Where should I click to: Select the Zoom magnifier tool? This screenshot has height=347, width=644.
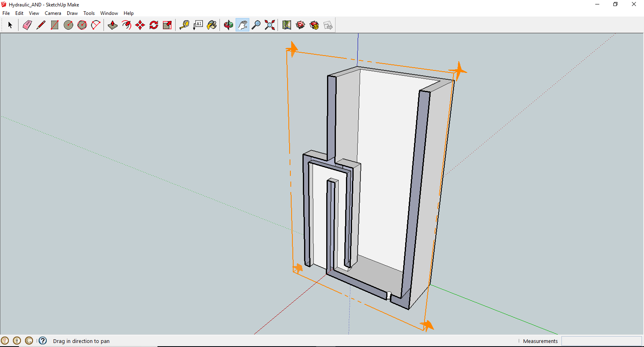click(x=256, y=25)
